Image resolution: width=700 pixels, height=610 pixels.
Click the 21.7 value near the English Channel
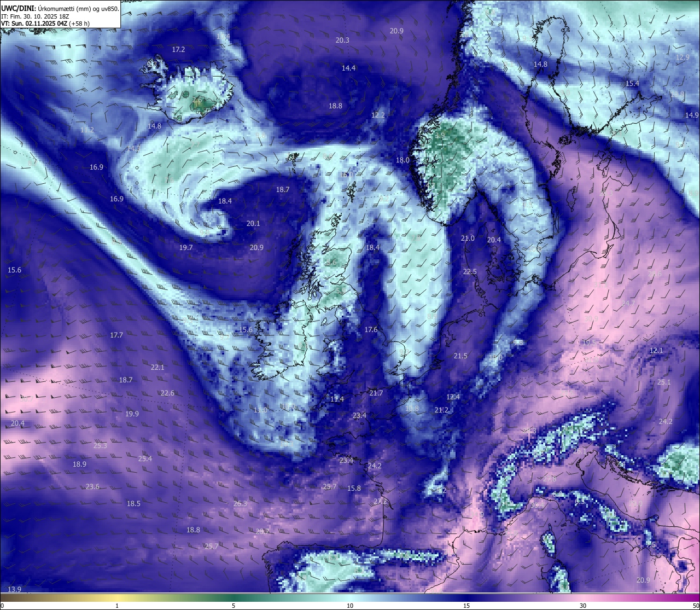[x=376, y=393]
